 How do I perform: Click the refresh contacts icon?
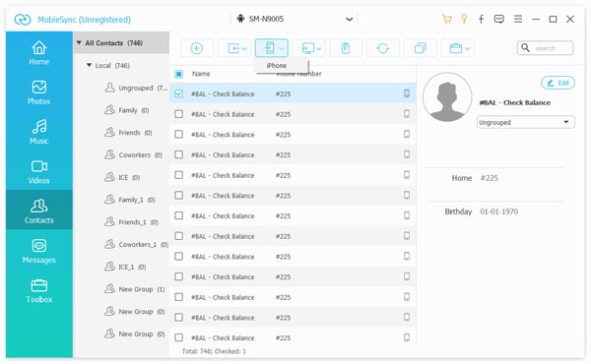pyautogui.click(x=382, y=48)
